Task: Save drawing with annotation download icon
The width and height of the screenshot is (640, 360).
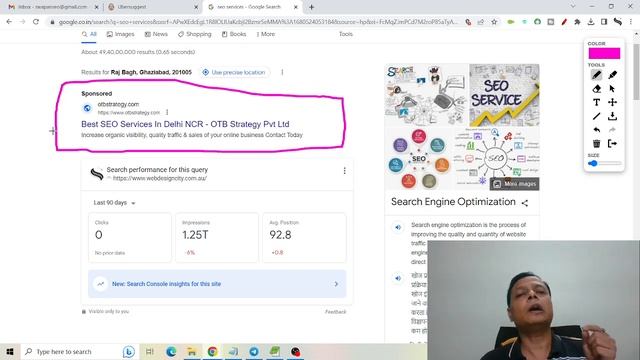Action: 612,116
